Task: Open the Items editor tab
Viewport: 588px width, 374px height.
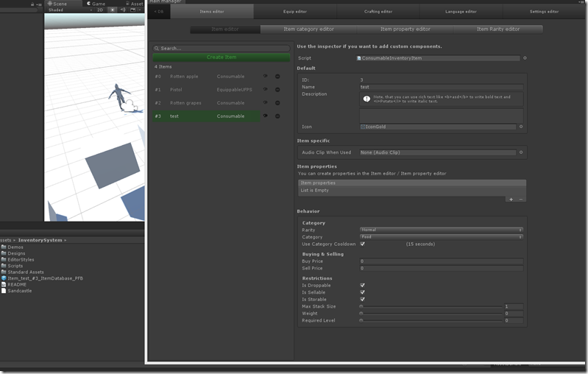Action: 212,12
